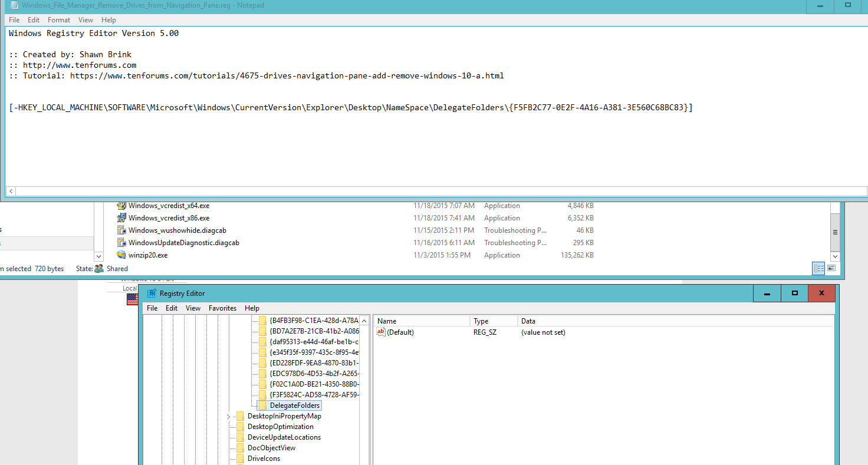This screenshot has width=868, height=465.
Task: Select {e345f35f-9397-435c registry key
Action: click(314, 352)
